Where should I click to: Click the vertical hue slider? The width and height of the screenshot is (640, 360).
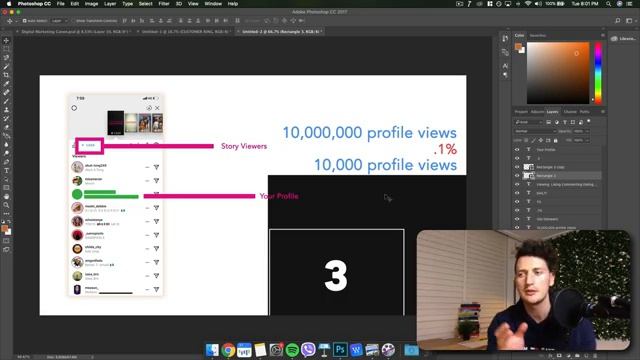[598, 73]
